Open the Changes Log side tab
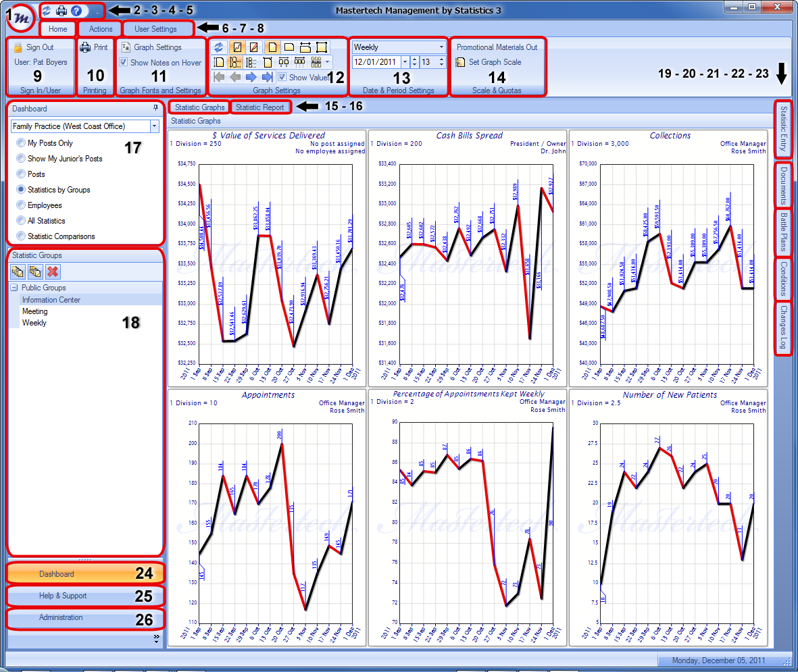This screenshot has height=672, width=798. pos(783,327)
